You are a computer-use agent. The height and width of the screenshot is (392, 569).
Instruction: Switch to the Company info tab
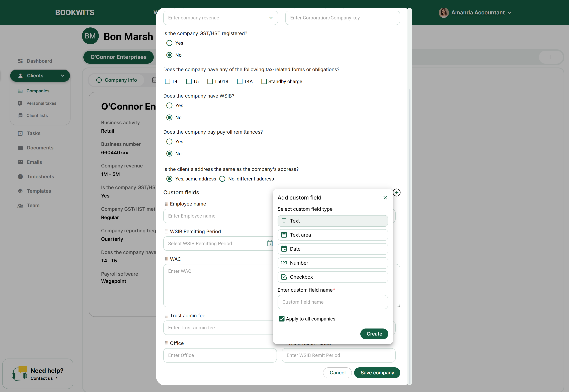click(x=116, y=80)
